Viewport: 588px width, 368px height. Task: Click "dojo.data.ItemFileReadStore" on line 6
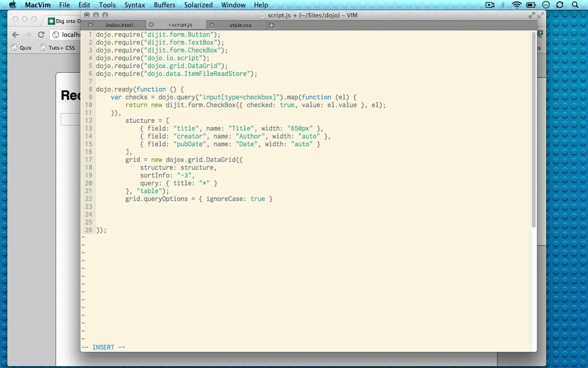pyautogui.click(x=197, y=74)
